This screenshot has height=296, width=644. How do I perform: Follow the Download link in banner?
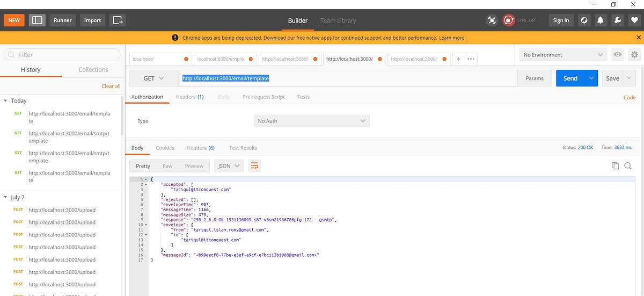click(275, 38)
